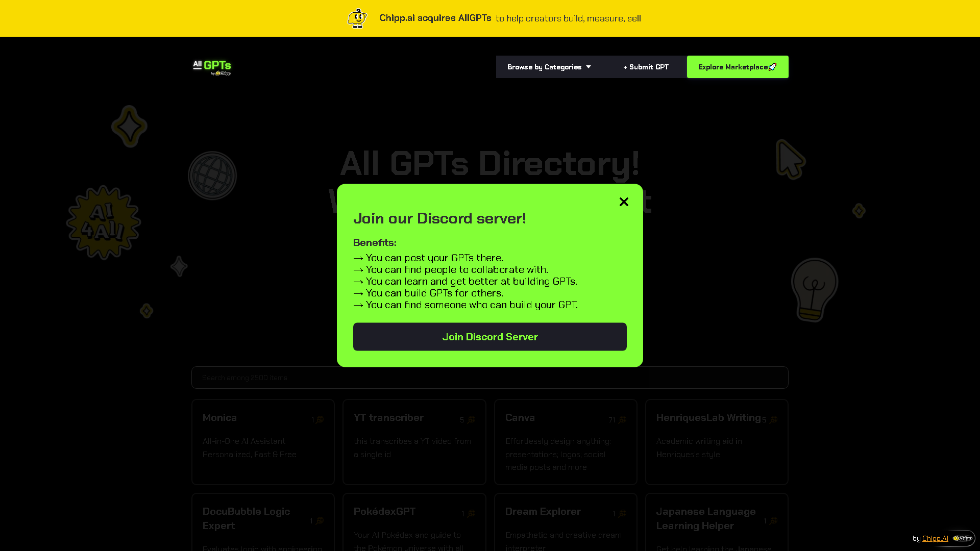The width and height of the screenshot is (980, 551).
Task: Click the Chipp.AI link at bottom right
Action: [x=935, y=538]
